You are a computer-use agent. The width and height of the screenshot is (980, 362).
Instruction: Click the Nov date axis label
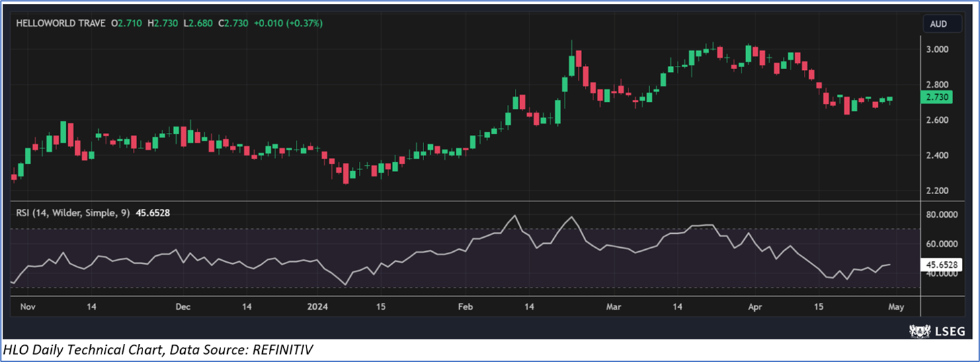28,306
